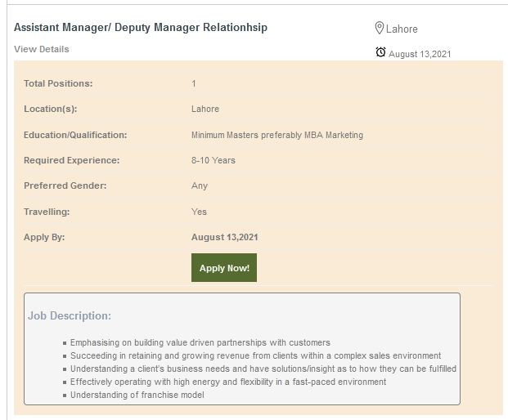Click the Travelling value Yes
The height and width of the screenshot is (420, 508).
tap(199, 212)
